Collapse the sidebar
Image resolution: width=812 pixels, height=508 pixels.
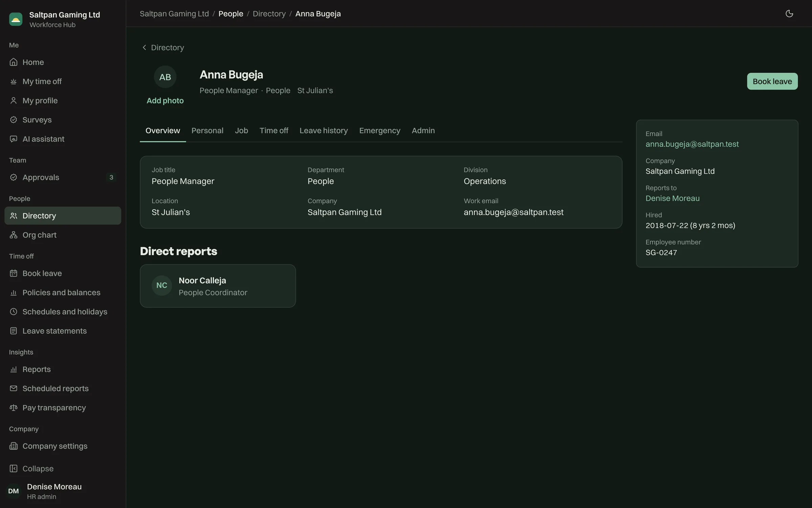63,468
